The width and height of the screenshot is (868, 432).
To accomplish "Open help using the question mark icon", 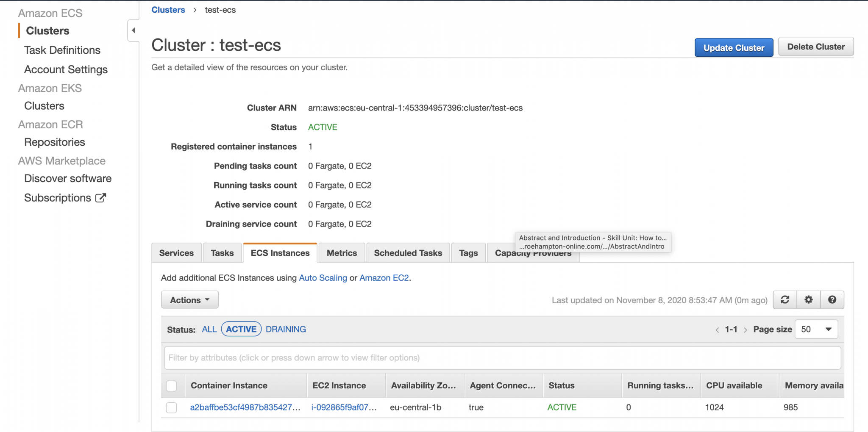I will (832, 299).
